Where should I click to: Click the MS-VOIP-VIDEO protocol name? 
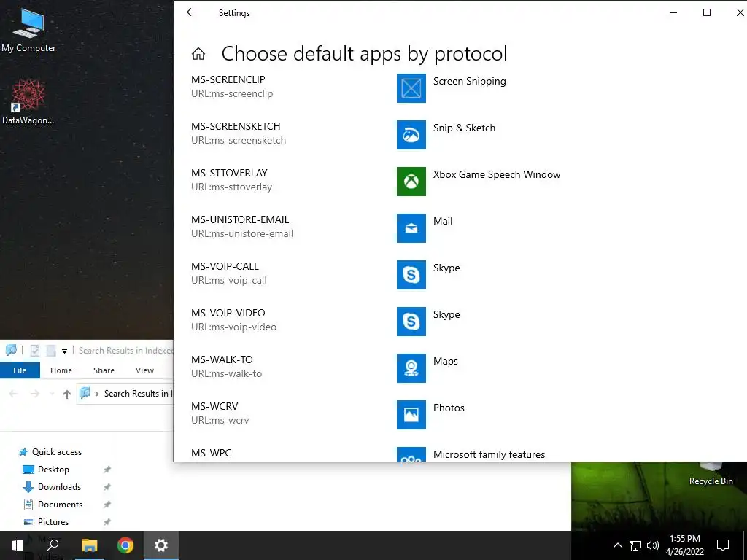[x=228, y=313]
